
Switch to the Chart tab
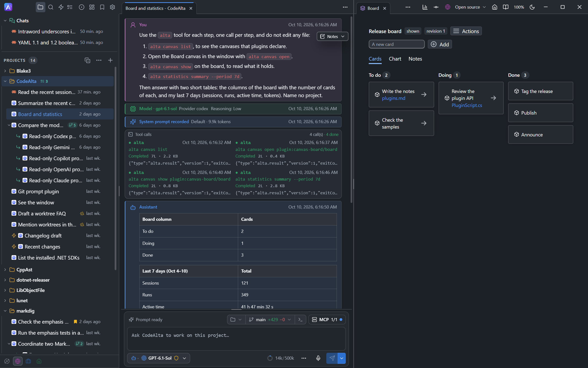[395, 59]
